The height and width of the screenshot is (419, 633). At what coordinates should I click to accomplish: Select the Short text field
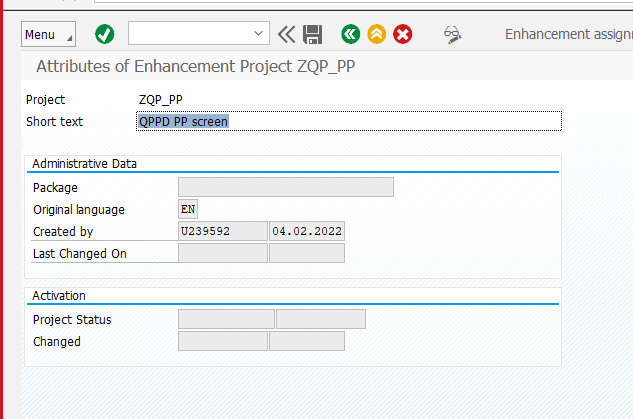(x=349, y=121)
